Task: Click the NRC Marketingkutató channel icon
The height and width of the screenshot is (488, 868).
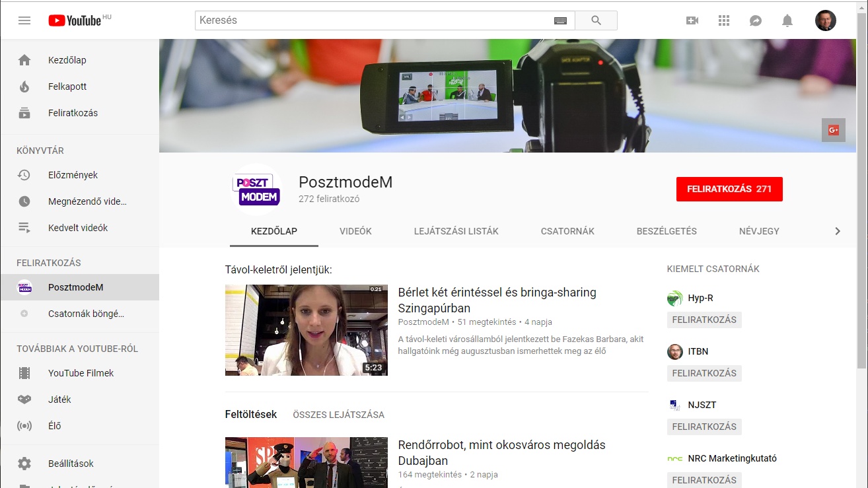Action: pyautogui.click(x=674, y=458)
